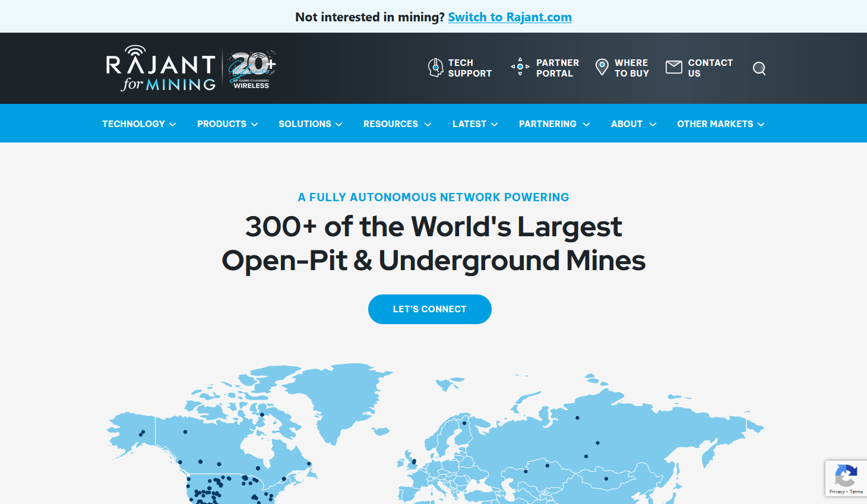Expand the Resources menu chevron
Viewport: 867px width, 504px height.
click(428, 124)
